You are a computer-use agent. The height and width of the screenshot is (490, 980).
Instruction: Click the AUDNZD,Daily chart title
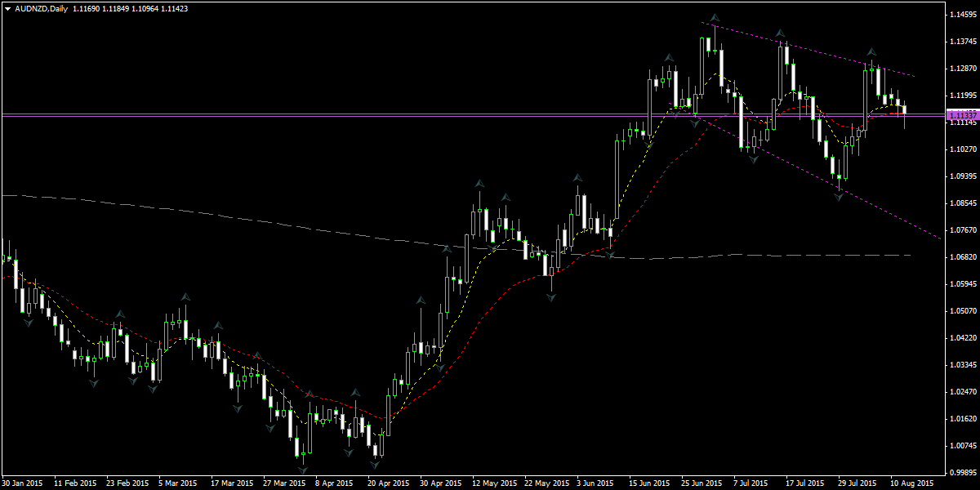42,8
